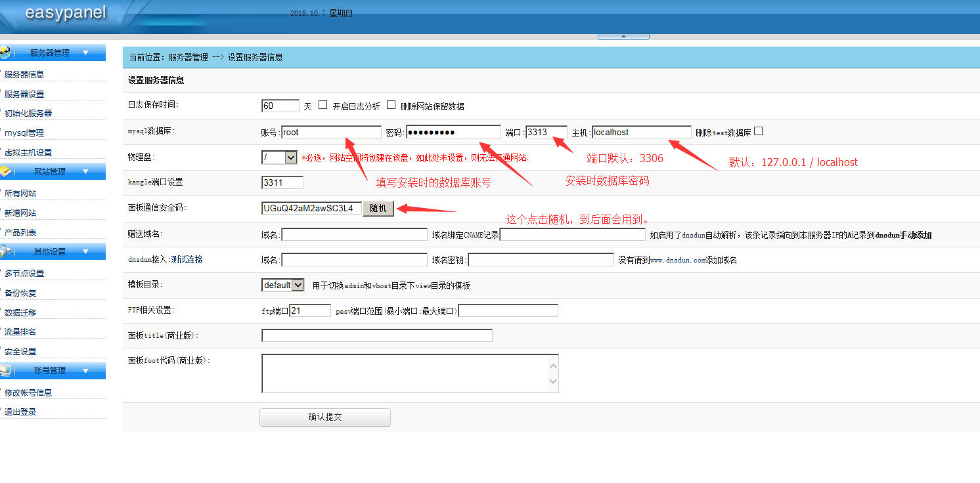Check 删除网站保留数据 option
This screenshot has height=483, width=980.
(x=391, y=104)
